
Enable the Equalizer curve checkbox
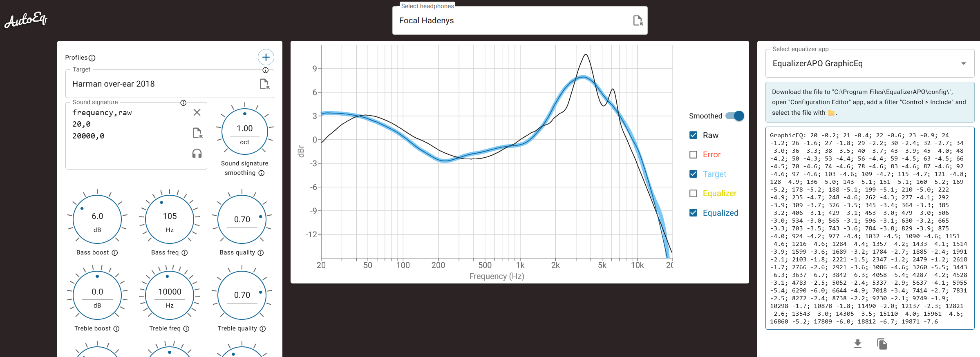click(x=693, y=193)
